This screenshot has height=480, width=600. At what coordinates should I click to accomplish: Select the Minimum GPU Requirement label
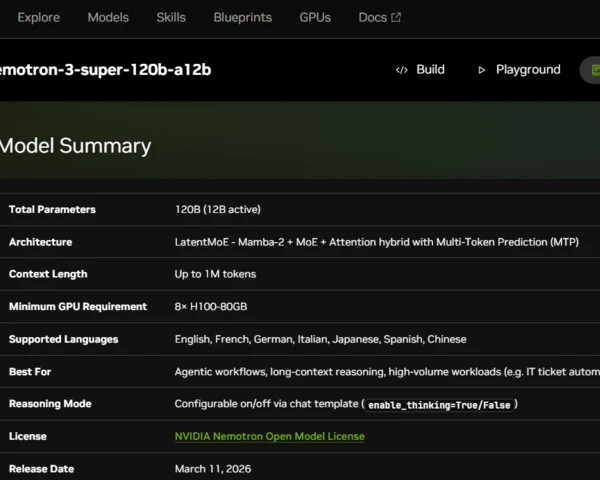(x=78, y=307)
